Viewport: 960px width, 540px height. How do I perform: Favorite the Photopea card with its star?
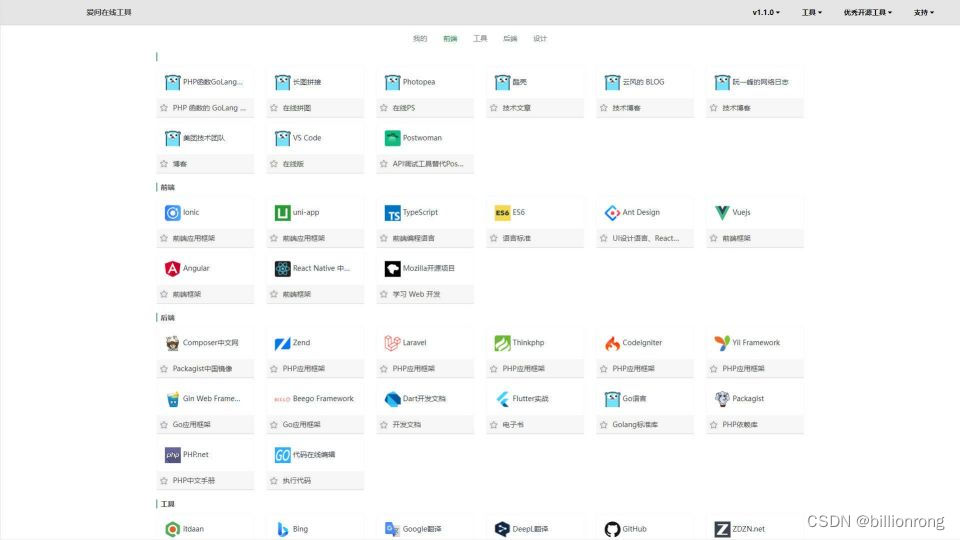[384, 108]
